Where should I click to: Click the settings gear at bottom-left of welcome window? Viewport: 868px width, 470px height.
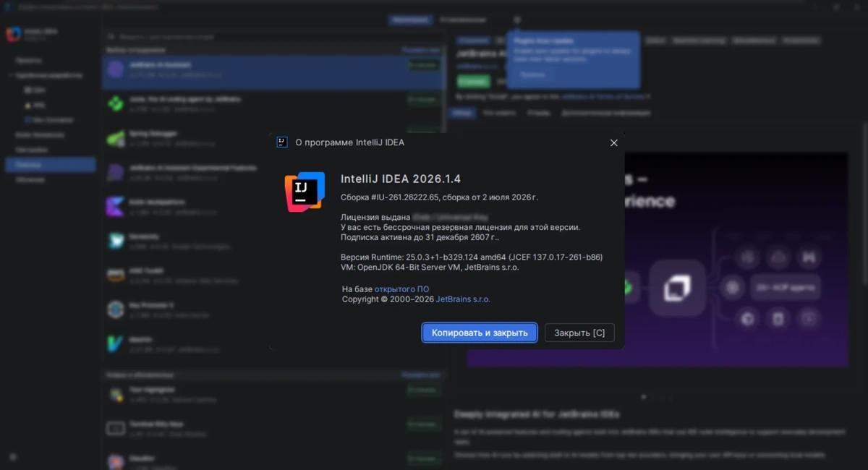13,457
